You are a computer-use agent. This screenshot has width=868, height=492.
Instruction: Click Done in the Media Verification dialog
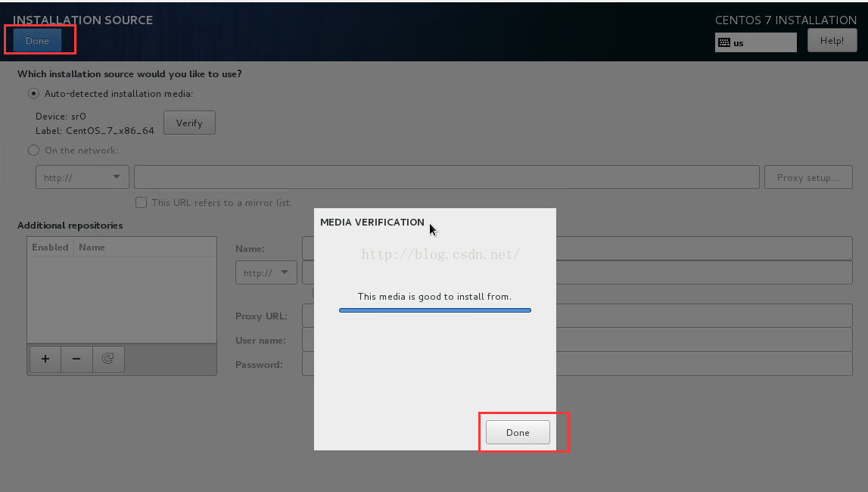click(x=518, y=432)
